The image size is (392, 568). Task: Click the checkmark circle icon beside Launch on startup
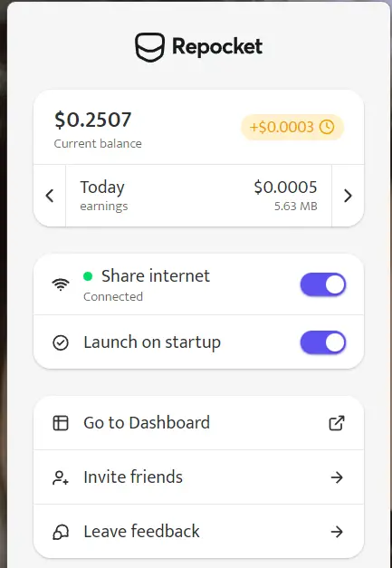[x=61, y=342]
